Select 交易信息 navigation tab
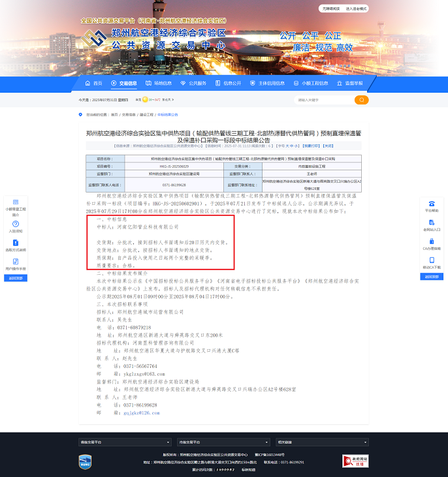Image resolution: width=448 pixels, height=477 pixels. tap(124, 84)
